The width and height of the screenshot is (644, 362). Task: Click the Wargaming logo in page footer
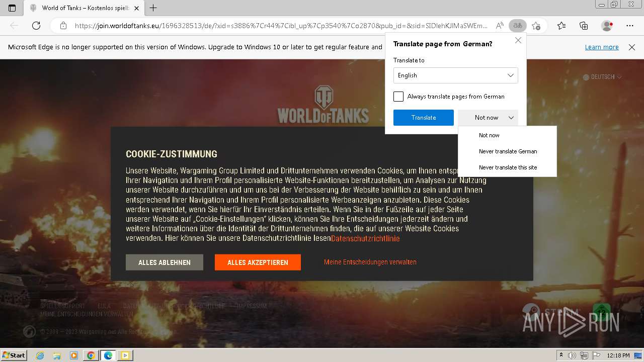click(30, 331)
